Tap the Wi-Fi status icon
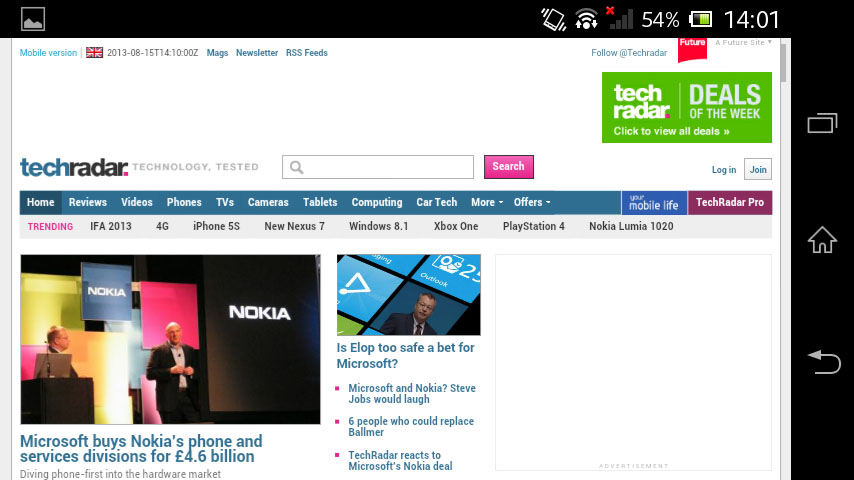Viewport: 854px width, 480px height. [x=586, y=20]
